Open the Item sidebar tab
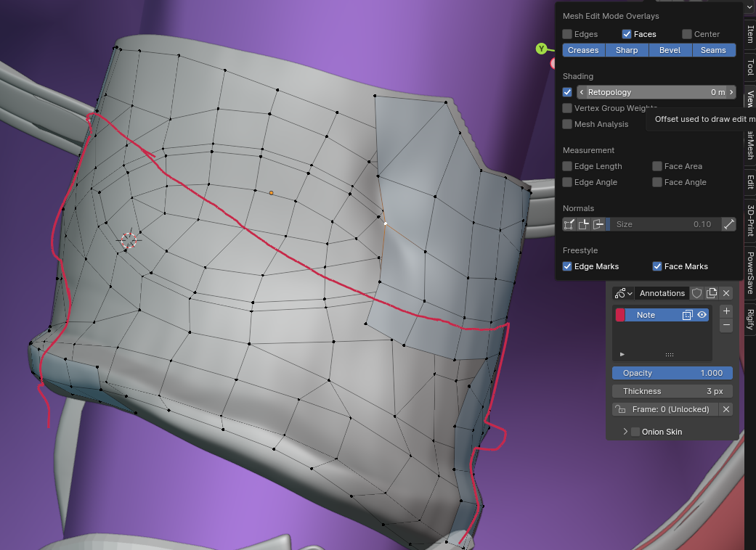The width and height of the screenshot is (756, 550). pyautogui.click(x=750, y=34)
